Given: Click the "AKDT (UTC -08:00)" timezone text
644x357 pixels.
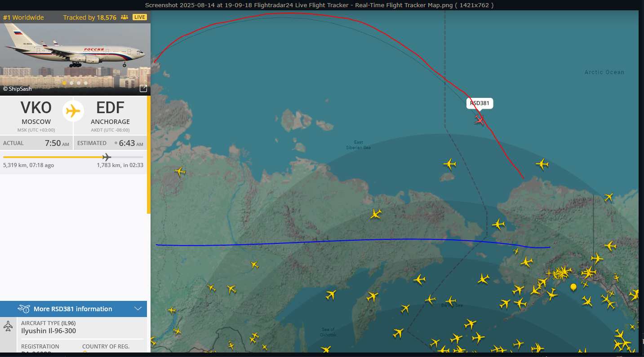Looking at the screenshot, I should tap(110, 130).
